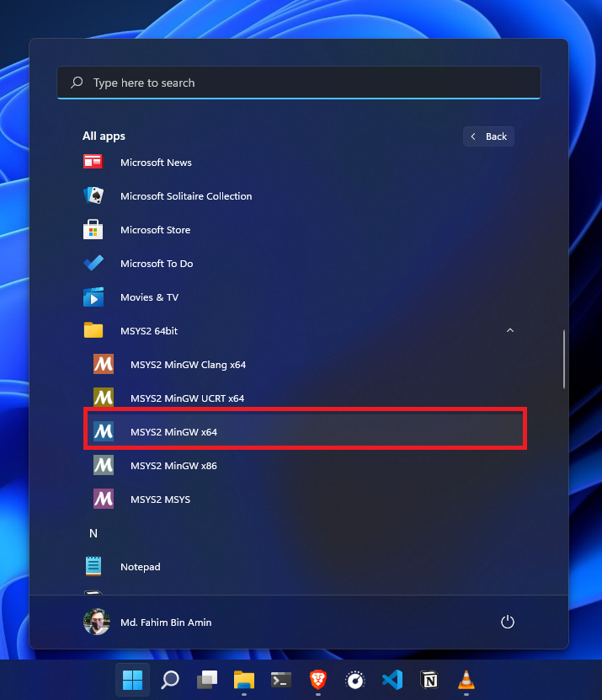Launch Microsoft Solitaire Collection

click(185, 196)
